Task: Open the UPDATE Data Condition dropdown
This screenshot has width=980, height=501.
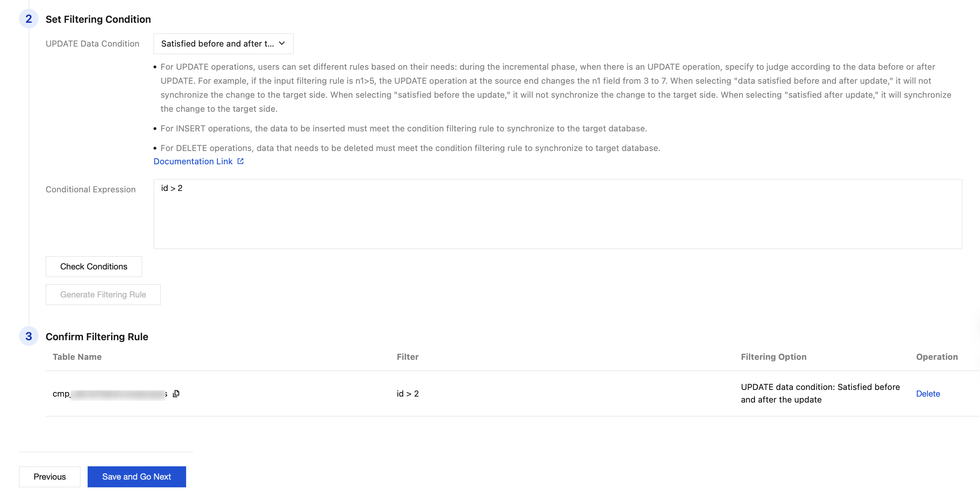Action: click(x=223, y=44)
